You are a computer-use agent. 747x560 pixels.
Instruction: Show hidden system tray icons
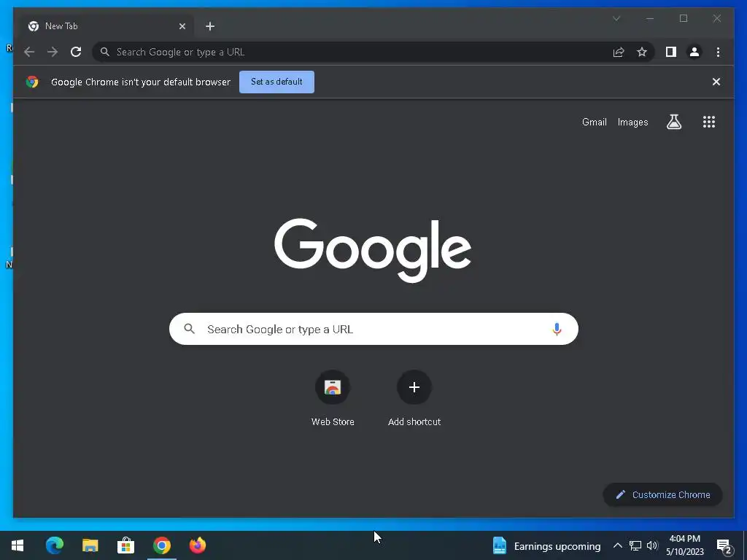(617, 545)
